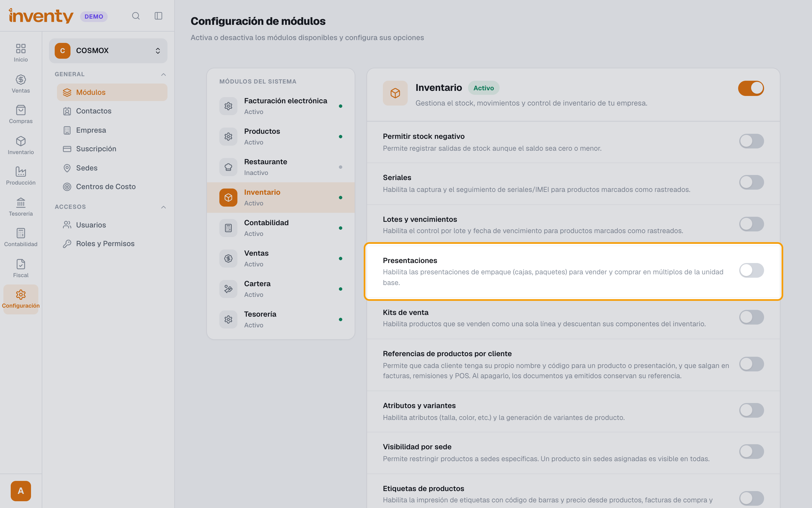Disable the Inventario module main toggle
Screen dimensions: 812x508
(x=751, y=88)
